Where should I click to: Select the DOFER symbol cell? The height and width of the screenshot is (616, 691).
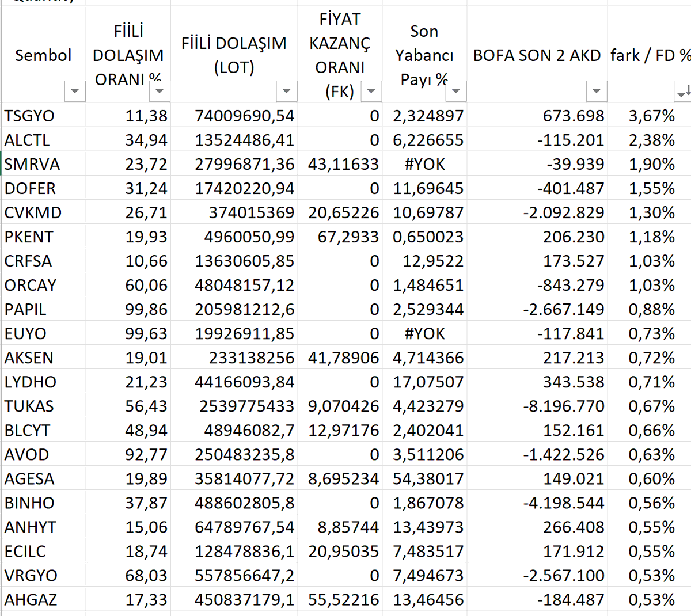[44, 188]
